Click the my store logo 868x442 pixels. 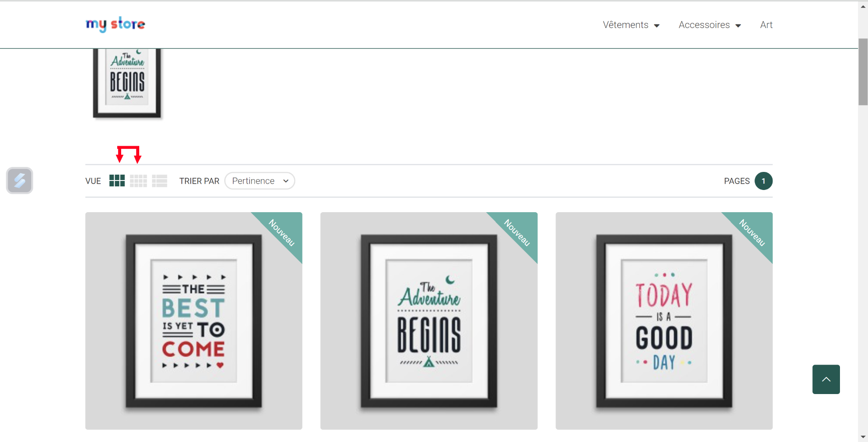115,24
